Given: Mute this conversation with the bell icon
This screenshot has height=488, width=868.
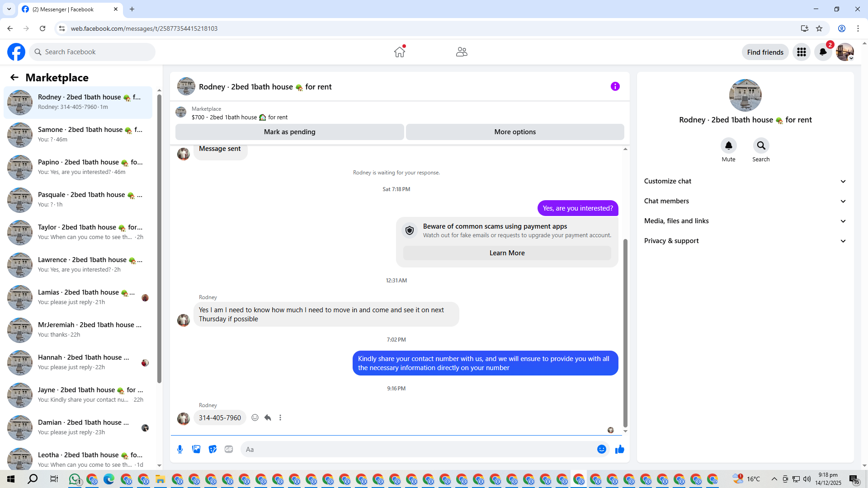Looking at the screenshot, I should click(x=728, y=145).
